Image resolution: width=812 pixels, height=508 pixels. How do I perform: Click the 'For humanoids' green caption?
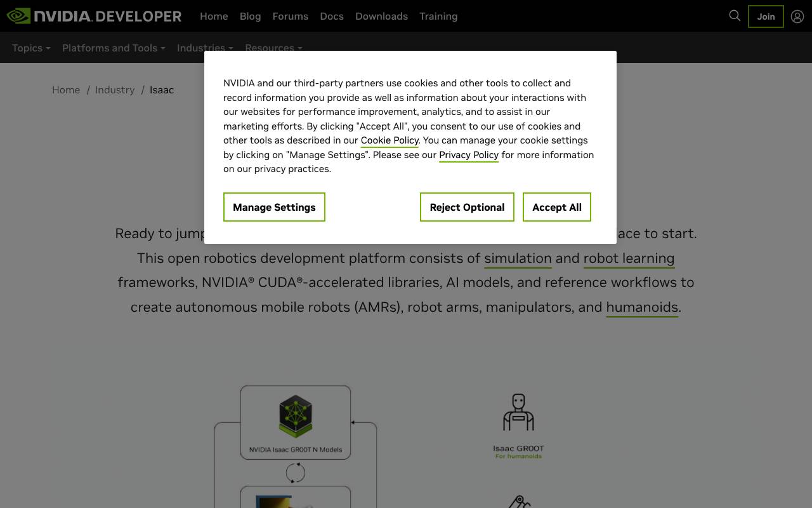tap(518, 456)
